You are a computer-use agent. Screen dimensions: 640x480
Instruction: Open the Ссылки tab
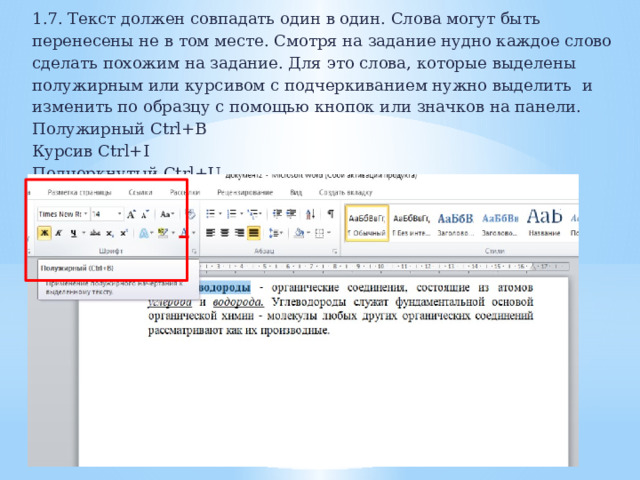pos(140,192)
